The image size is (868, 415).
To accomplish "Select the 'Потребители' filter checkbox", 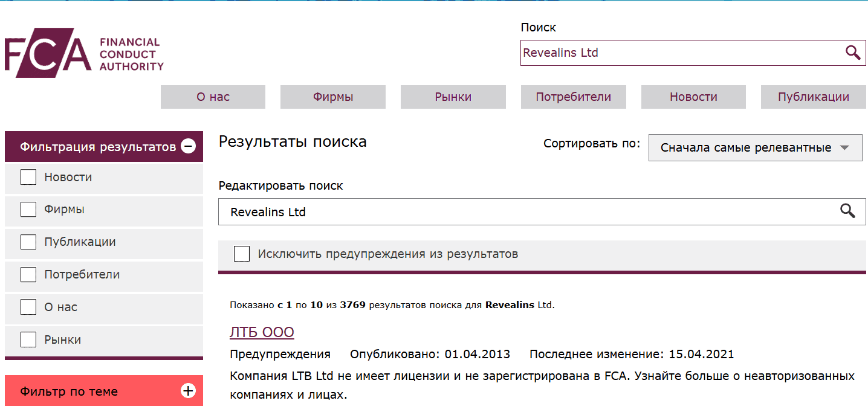I will [28, 274].
